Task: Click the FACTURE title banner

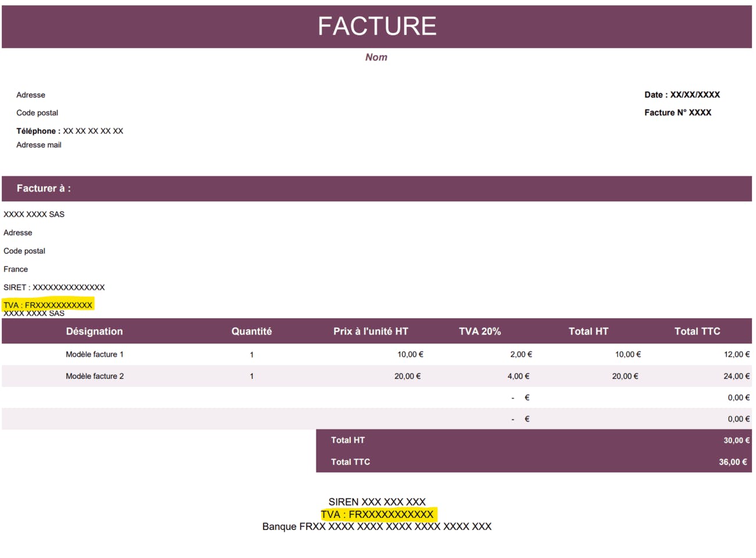Action: click(377, 26)
